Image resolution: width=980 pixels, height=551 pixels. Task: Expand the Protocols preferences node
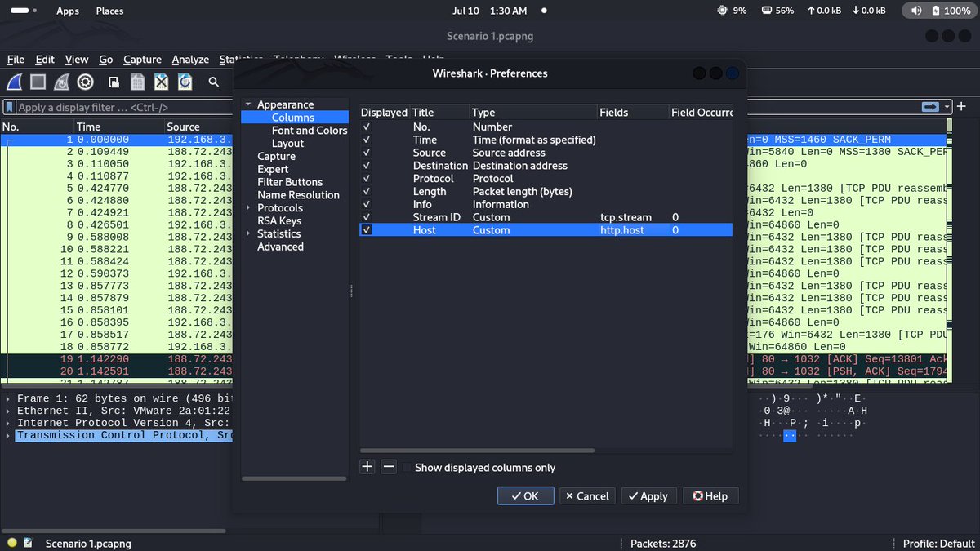click(x=248, y=208)
